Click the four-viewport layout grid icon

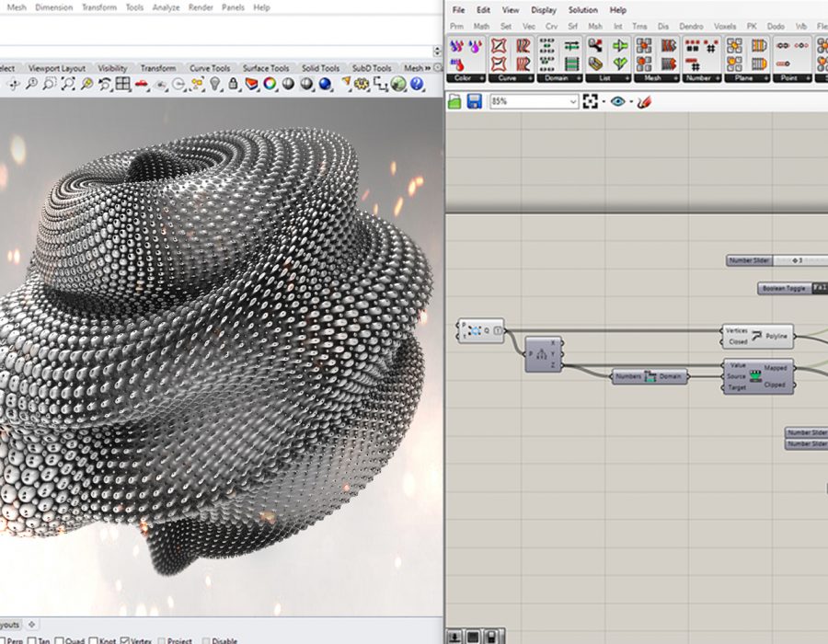coord(123,84)
